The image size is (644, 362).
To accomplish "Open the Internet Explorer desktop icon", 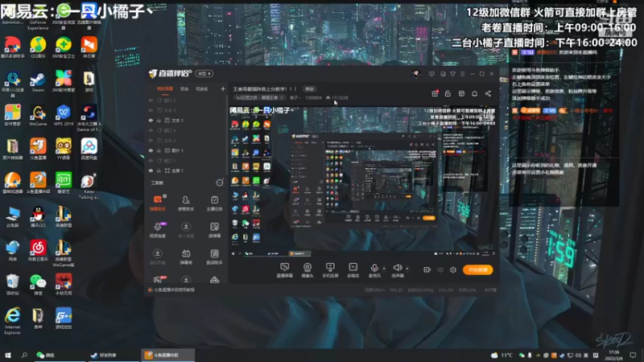I will [12, 320].
